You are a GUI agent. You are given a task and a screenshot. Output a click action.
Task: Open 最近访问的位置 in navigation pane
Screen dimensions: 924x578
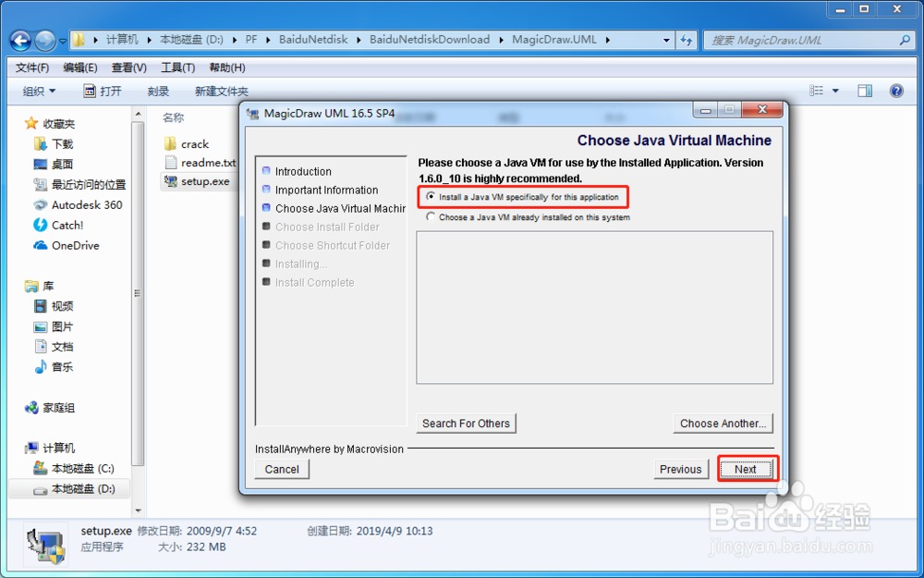click(x=79, y=185)
